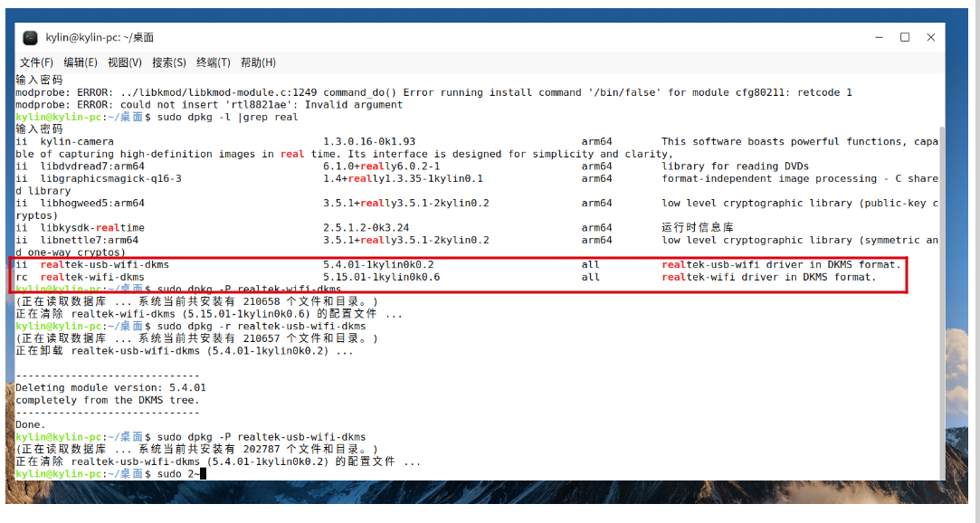The width and height of the screenshot is (980, 523).
Task: Open the 视图(V) menu
Action: point(124,62)
